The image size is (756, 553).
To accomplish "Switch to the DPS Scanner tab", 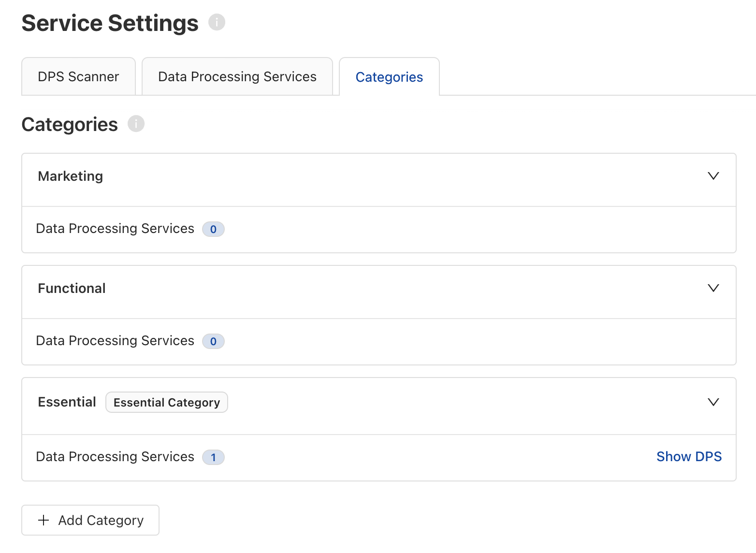I will click(78, 76).
